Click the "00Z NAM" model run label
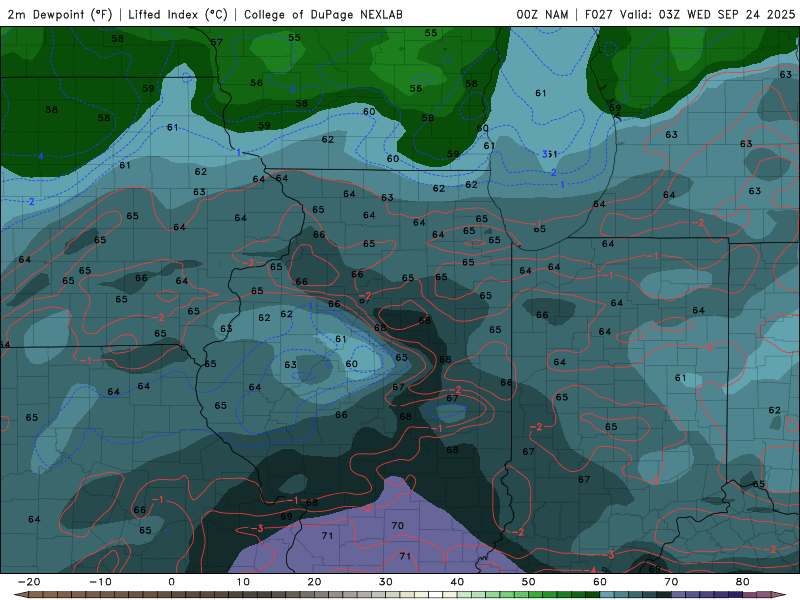 point(542,14)
